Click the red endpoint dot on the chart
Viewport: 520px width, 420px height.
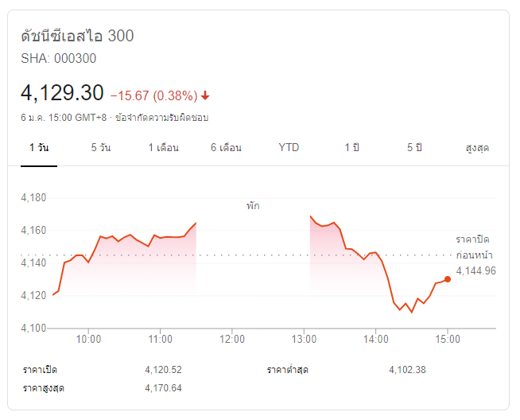(448, 279)
